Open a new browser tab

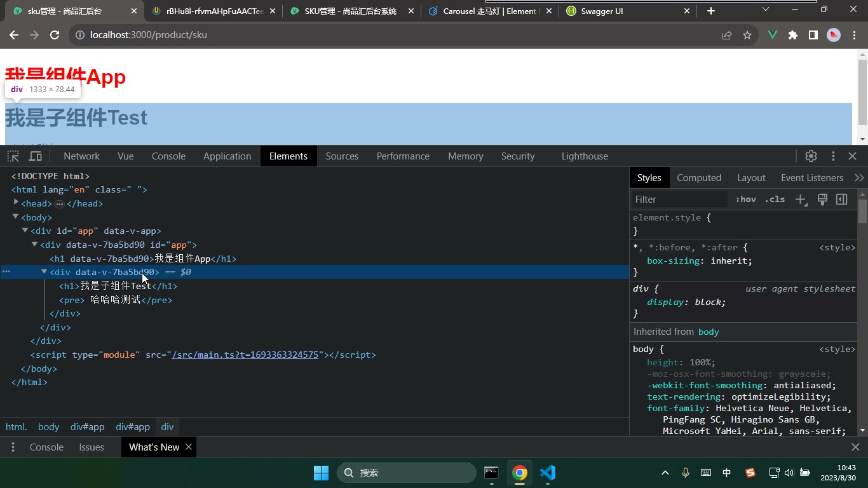tap(710, 11)
